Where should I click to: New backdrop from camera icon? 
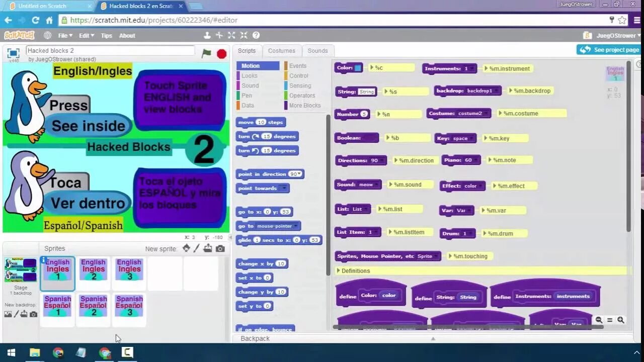point(33,314)
